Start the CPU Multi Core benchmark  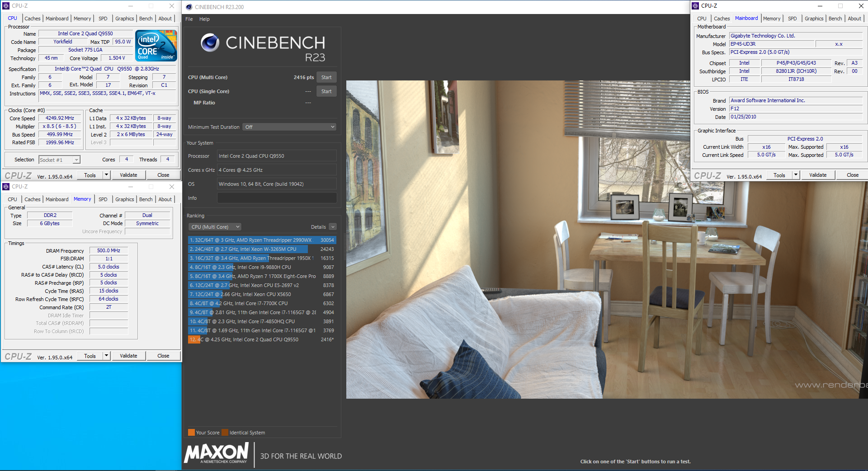click(x=326, y=77)
